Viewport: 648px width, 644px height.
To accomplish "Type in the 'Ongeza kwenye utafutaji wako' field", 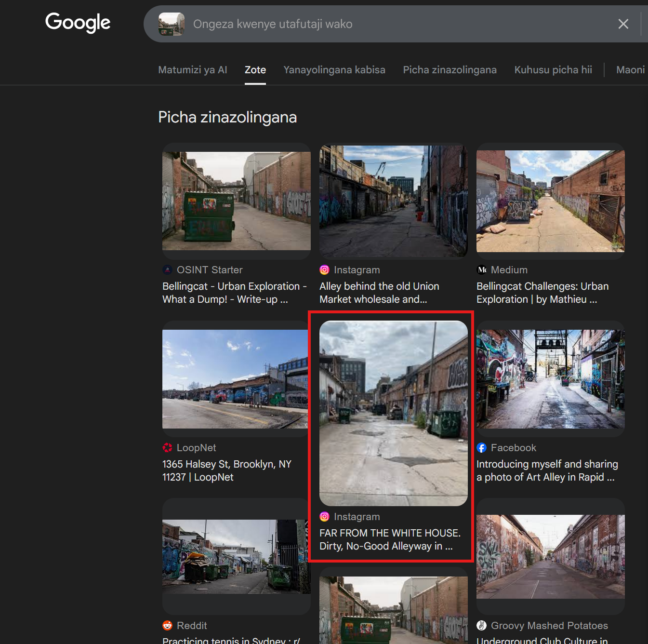I will [x=385, y=24].
